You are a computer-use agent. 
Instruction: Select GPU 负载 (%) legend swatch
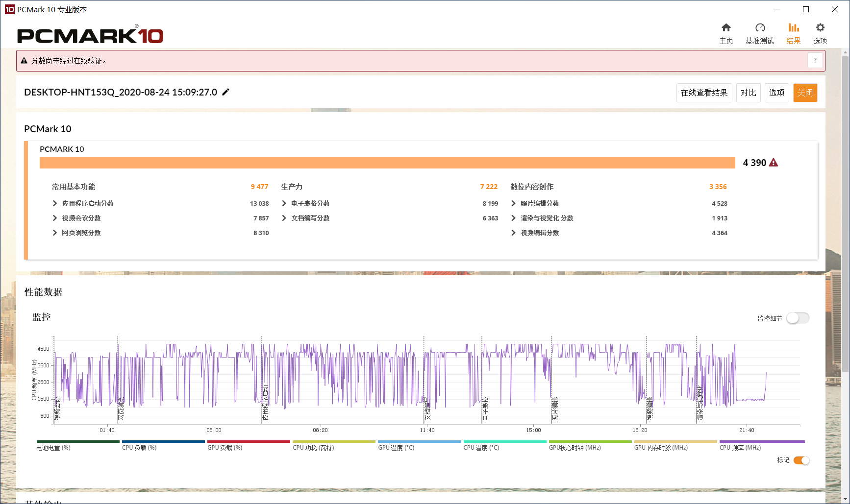point(249,441)
